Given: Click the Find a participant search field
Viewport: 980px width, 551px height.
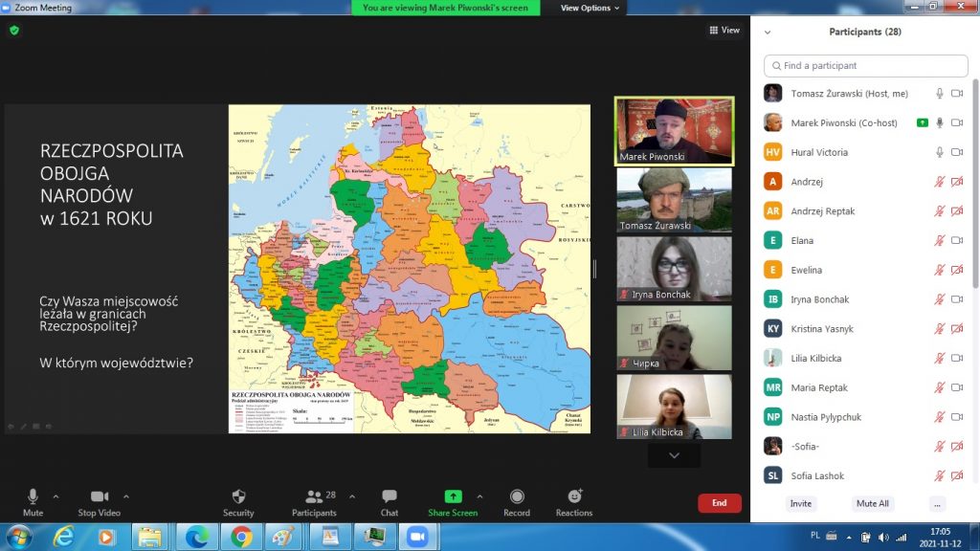Looking at the screenshot, I should point(865,66).
